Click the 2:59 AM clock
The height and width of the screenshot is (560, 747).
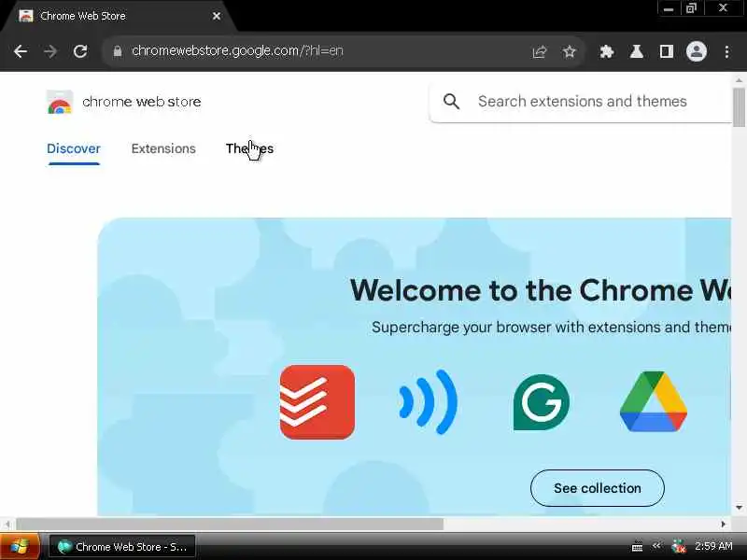(713, 546)
